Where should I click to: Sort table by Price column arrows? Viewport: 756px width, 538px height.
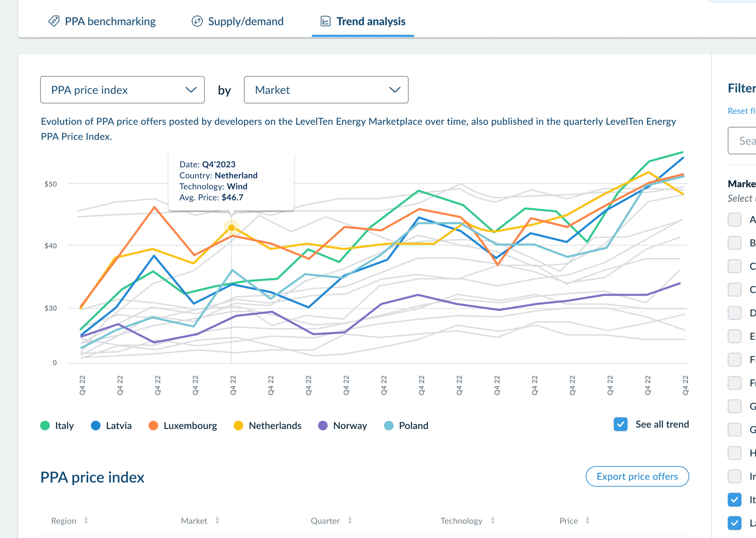587,520
